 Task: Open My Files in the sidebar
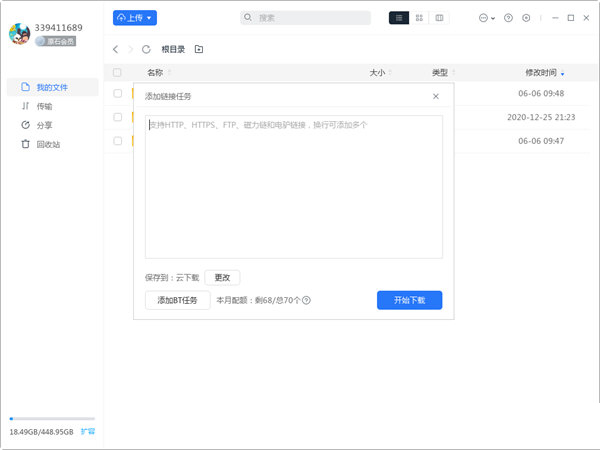[52, 87]
